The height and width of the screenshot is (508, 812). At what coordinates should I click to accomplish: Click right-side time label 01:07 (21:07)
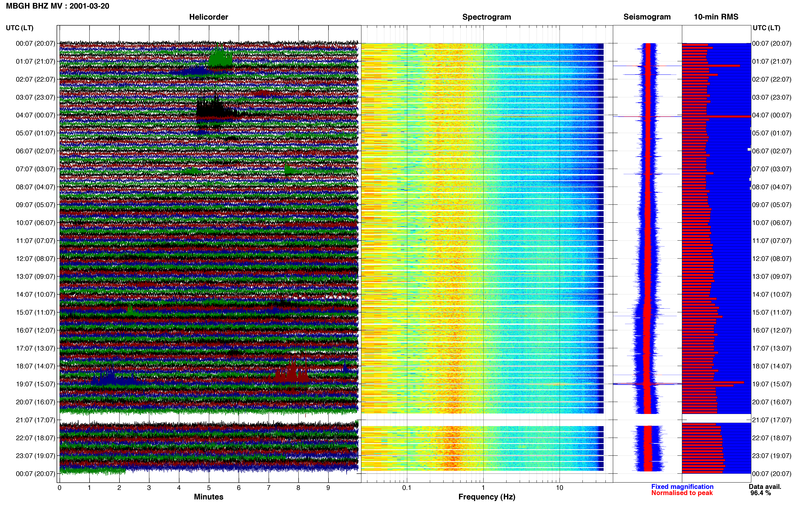771,61
